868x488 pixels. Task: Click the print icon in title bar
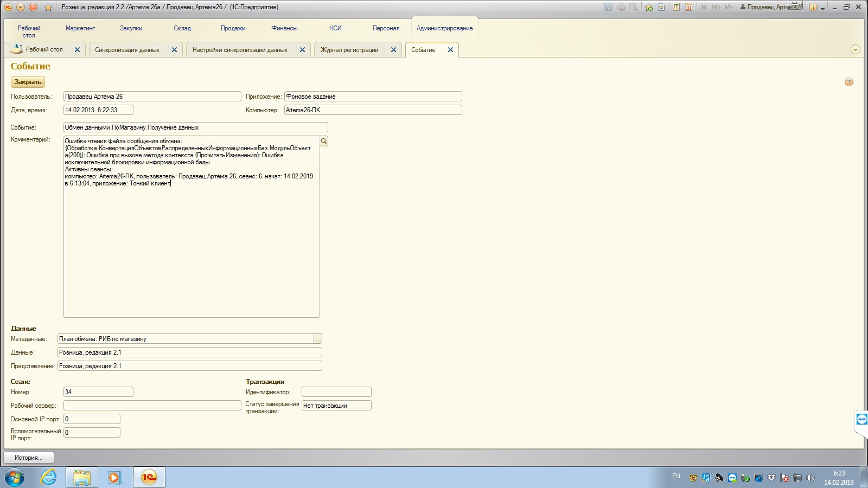point(621,7)
